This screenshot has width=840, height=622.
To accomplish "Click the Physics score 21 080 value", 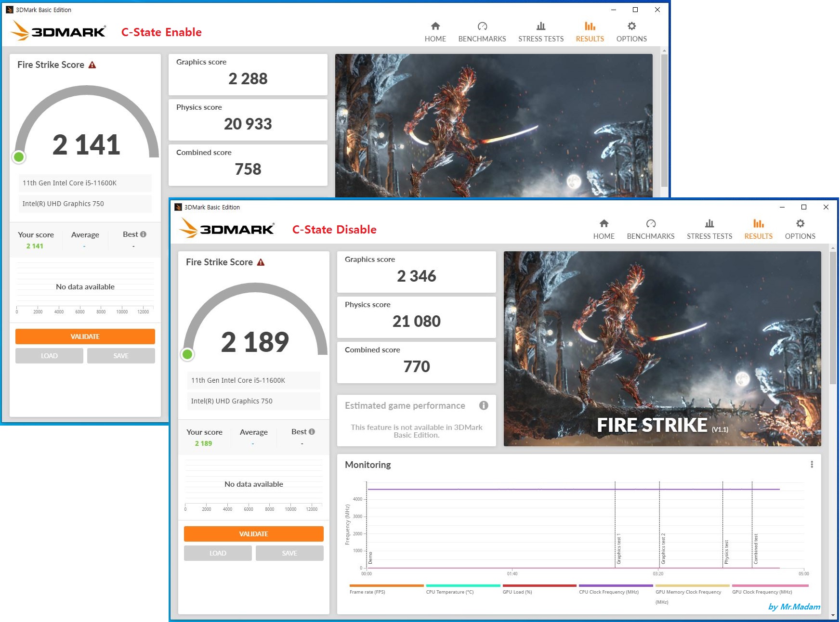I will [416, 321].
